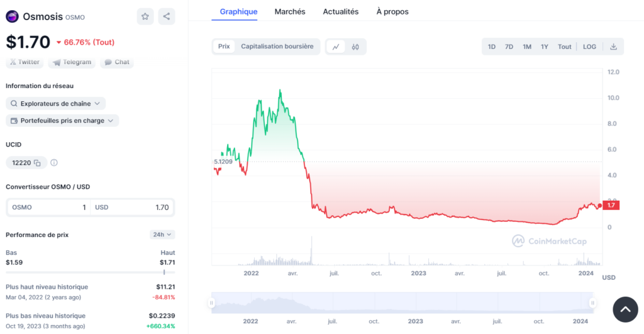Viewport: 644px width, 334px height.
Task: Click the $11.21 all-time high value
Action: coord(165,287)
